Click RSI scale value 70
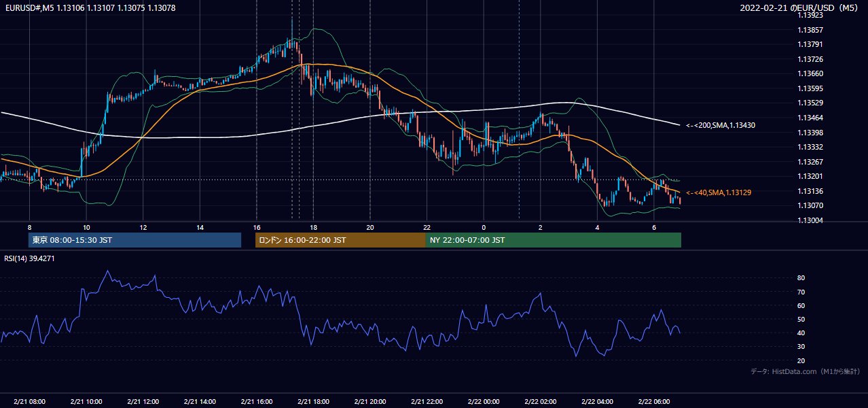Viewport: 868px width, 408px height. [x=801, y=292]
